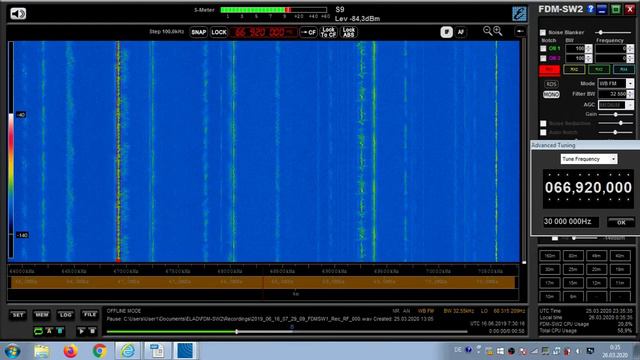Open Internet Explorer taskbar icon
This screenshot has width=640, height=360.
pyautogui.click(x=128, y=351)
